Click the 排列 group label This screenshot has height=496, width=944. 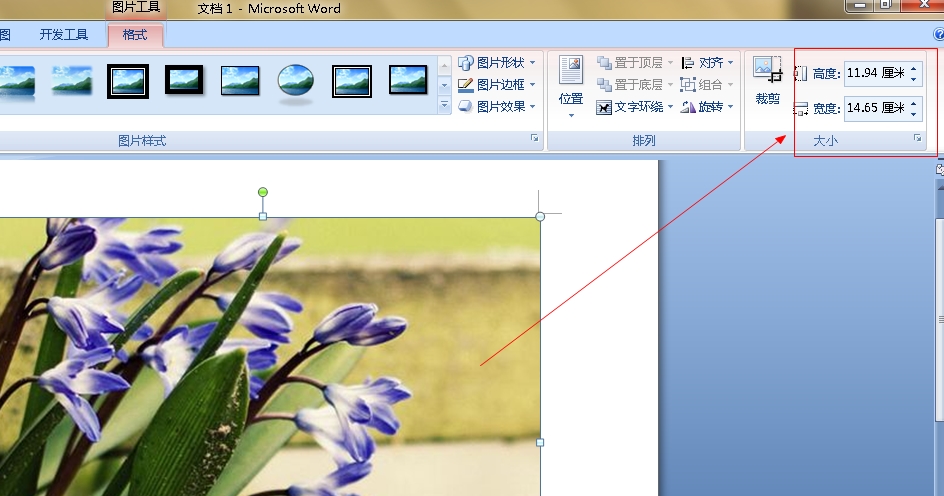644,140
